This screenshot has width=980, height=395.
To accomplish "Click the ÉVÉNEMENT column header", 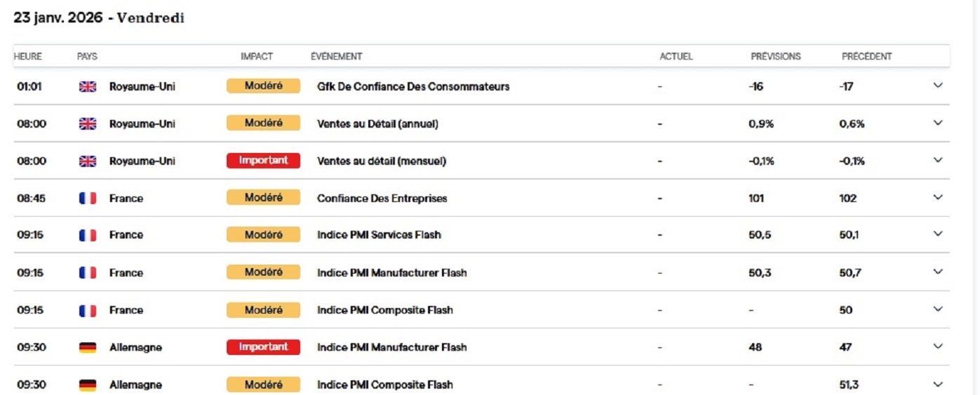I will pyautogui.click(x=337, y=56).
